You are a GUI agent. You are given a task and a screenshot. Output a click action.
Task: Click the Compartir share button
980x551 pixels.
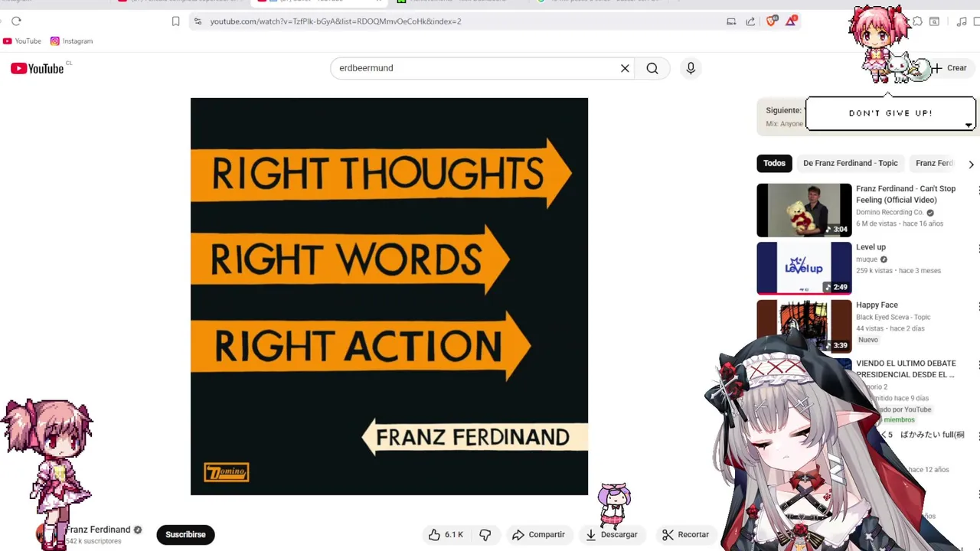click(538, 535)
